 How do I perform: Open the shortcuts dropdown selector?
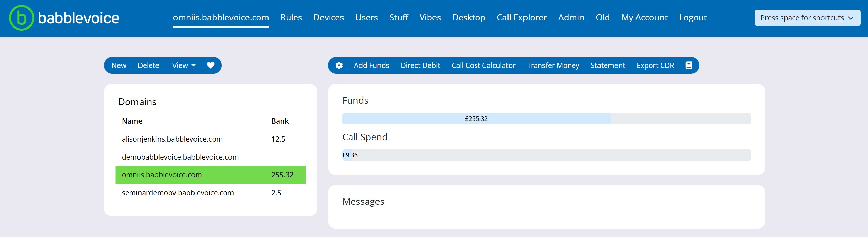pyautogui.click(x=807, y=18)
